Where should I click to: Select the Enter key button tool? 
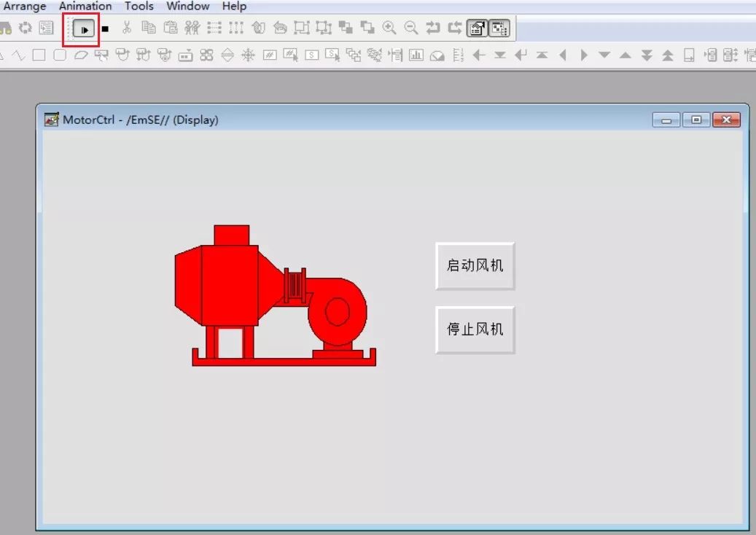pos(521,55)
